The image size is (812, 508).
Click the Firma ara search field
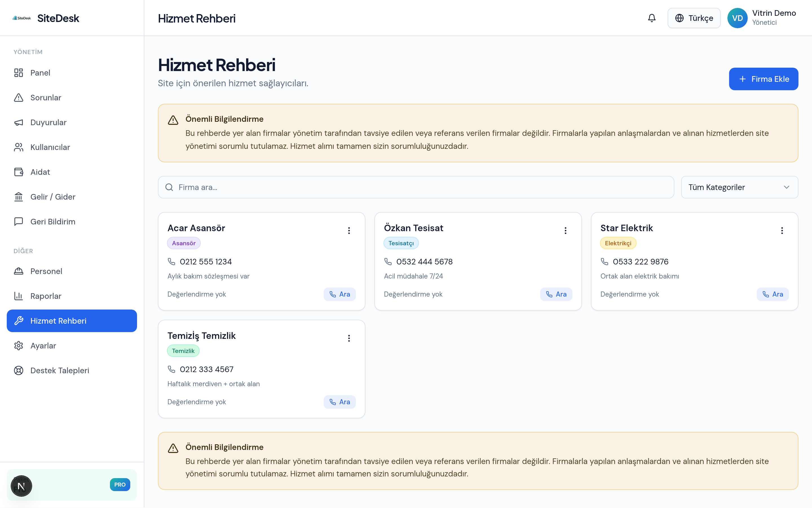click(x=416, y=187)
